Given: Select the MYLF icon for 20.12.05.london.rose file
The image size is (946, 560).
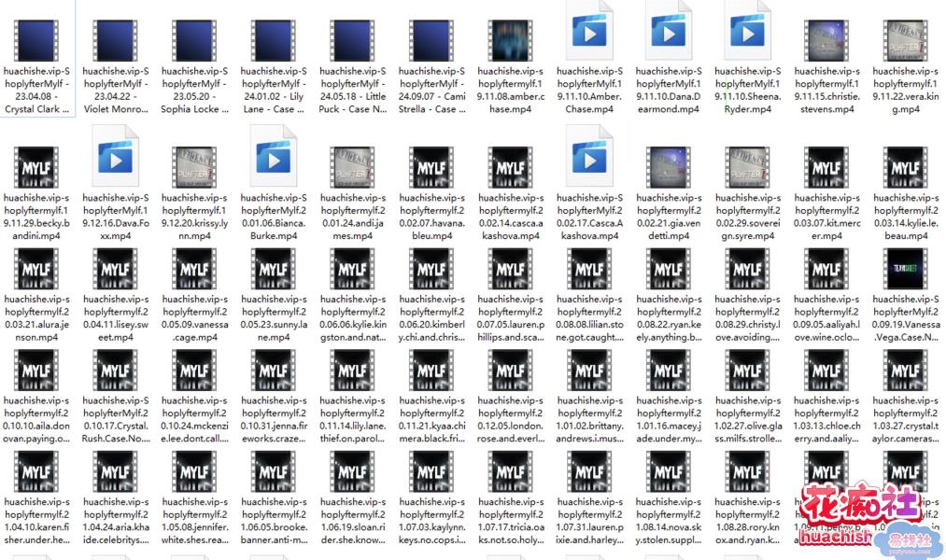Looking at the screenshot, I should coord(511,371).
